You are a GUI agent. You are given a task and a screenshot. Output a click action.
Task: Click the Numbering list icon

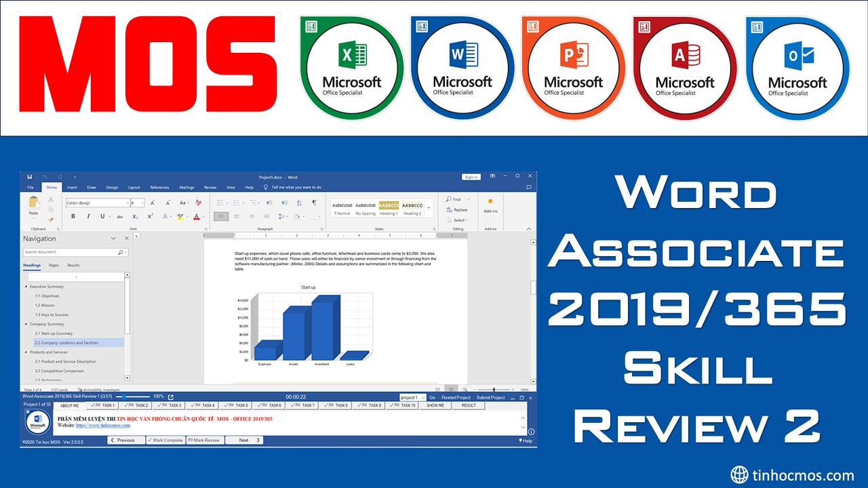[236, 203]
